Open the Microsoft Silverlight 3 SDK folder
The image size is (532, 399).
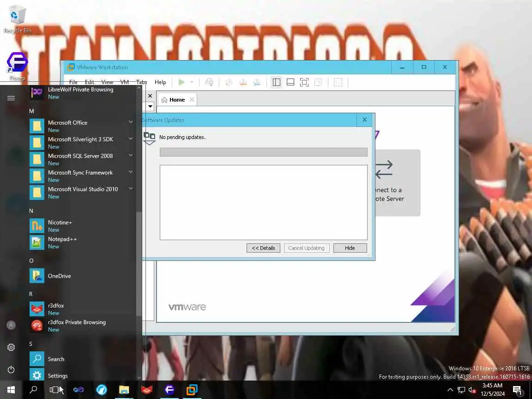81,143
